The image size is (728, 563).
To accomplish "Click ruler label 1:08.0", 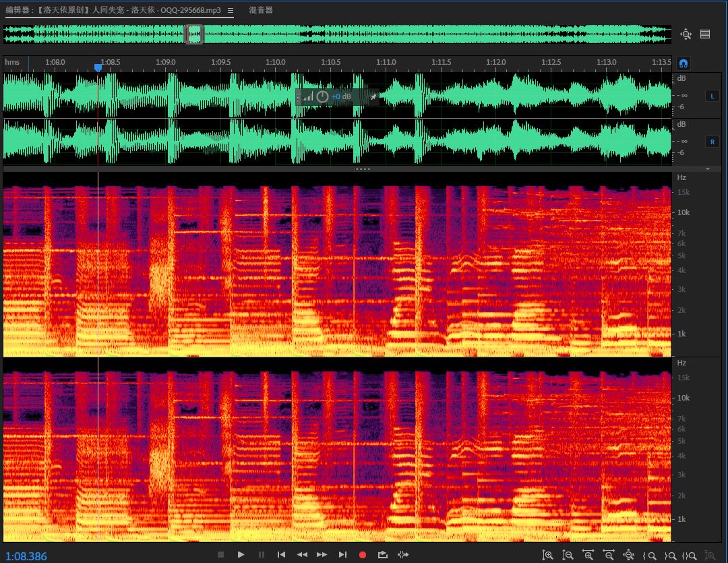I will pos(55,62).
